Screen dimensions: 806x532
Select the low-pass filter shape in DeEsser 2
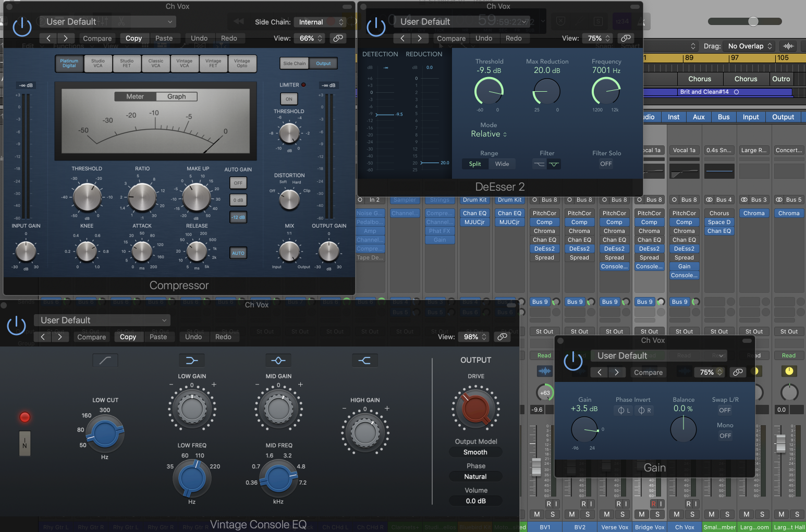[x=540, y=164]
